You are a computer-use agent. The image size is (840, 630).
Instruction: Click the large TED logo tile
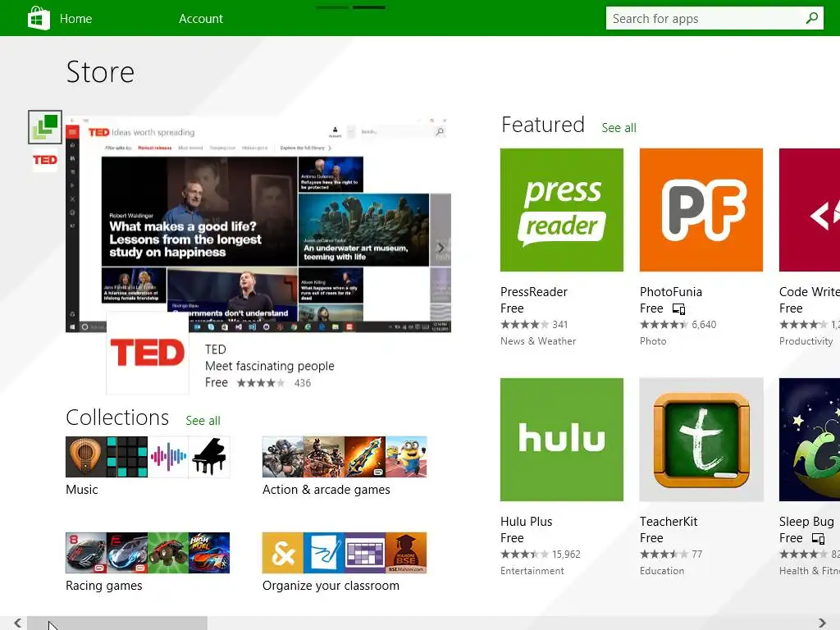[x=148, y=353]
